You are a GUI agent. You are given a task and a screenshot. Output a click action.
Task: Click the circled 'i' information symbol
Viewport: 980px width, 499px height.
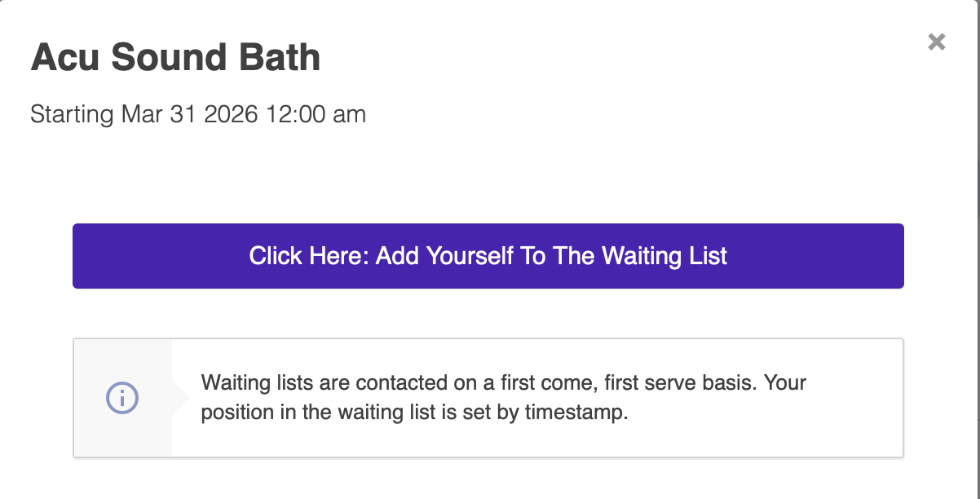point(122,398)
